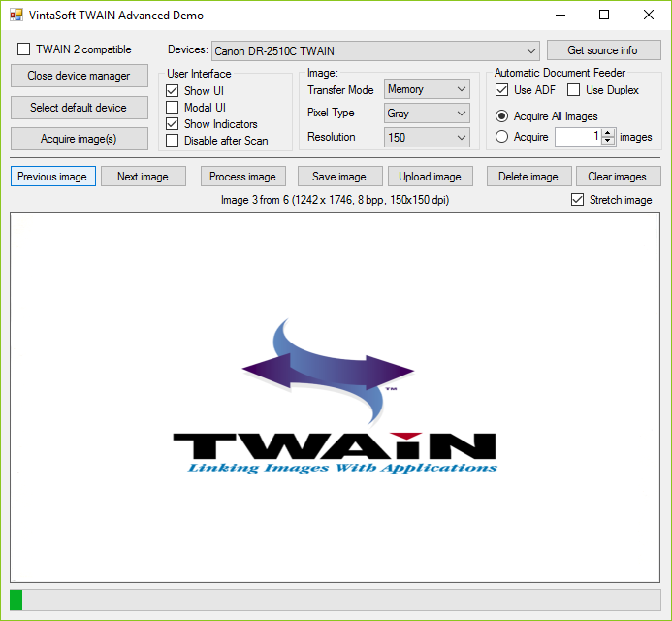
Task: Enable the TWAIN 2 compatible checkbox
Action: point(24,49)
